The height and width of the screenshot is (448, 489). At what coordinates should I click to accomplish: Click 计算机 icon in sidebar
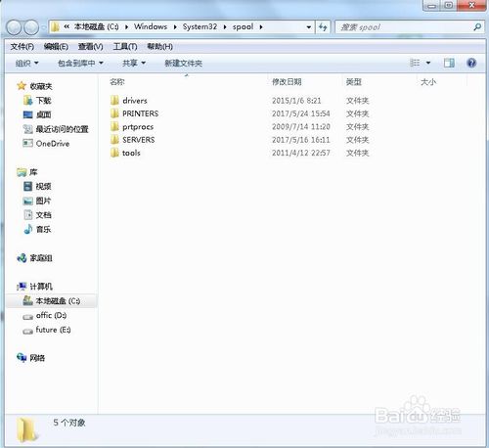click(x=22, y=287)
